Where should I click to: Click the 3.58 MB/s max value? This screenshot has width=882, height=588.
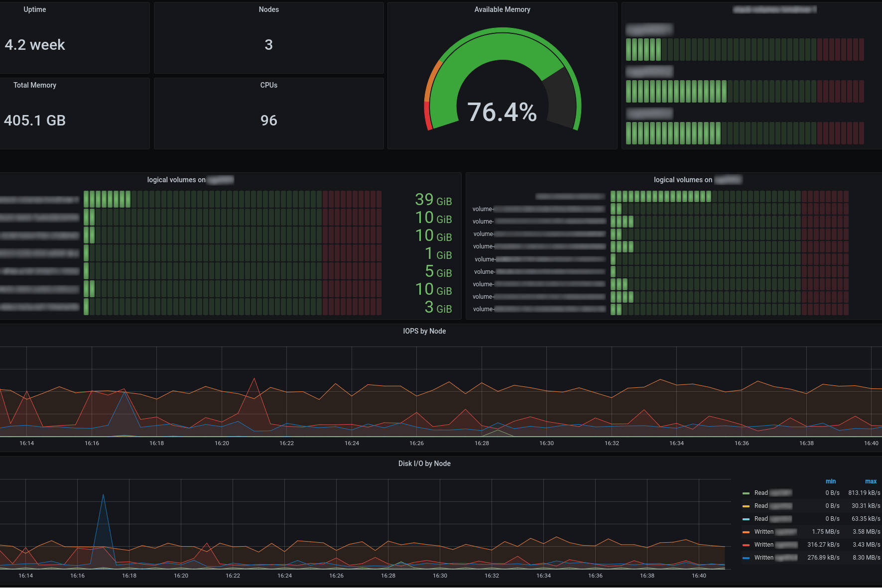tap(867, 532)
